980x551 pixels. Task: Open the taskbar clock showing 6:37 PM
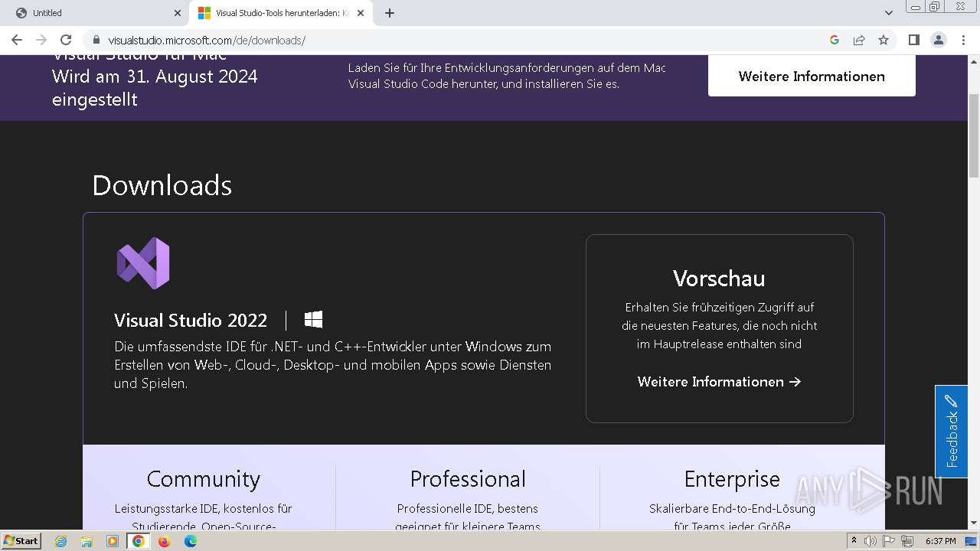[x=941, y=541]
